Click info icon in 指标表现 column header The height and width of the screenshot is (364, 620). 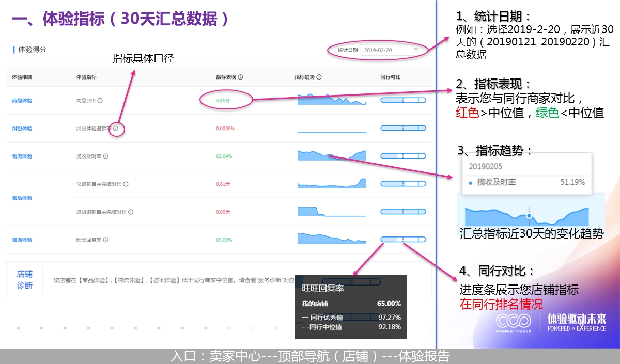(x=241, y=77)
